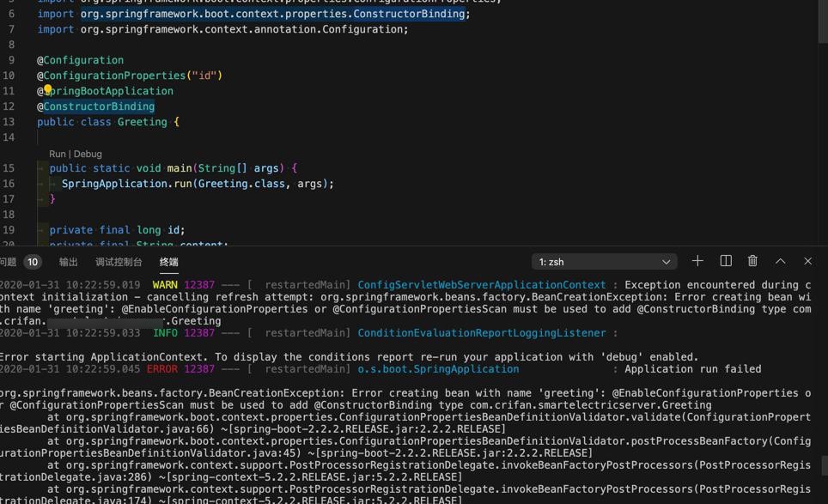Maximize panel with the up chevron

tap(781, 261)
